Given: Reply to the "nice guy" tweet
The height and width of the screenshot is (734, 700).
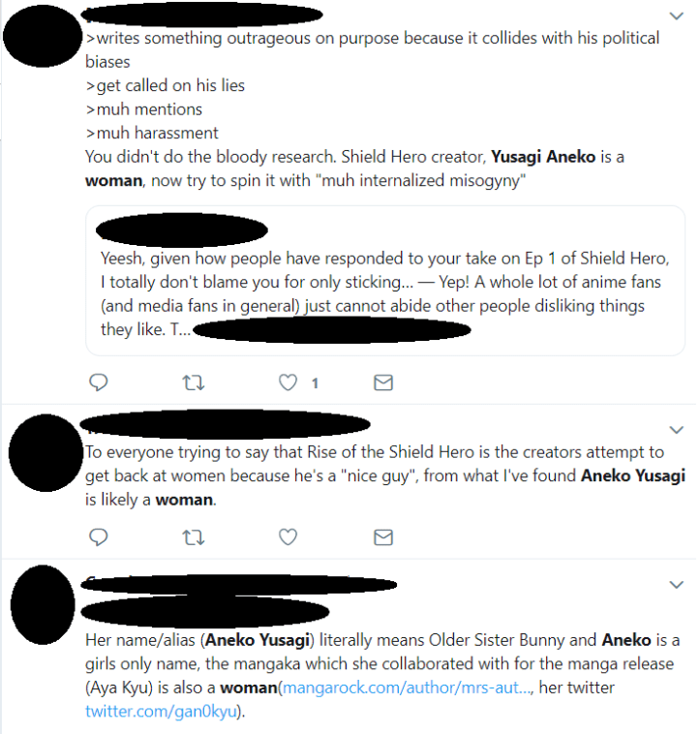Looking at the screenshot, I should coord(98,535).
